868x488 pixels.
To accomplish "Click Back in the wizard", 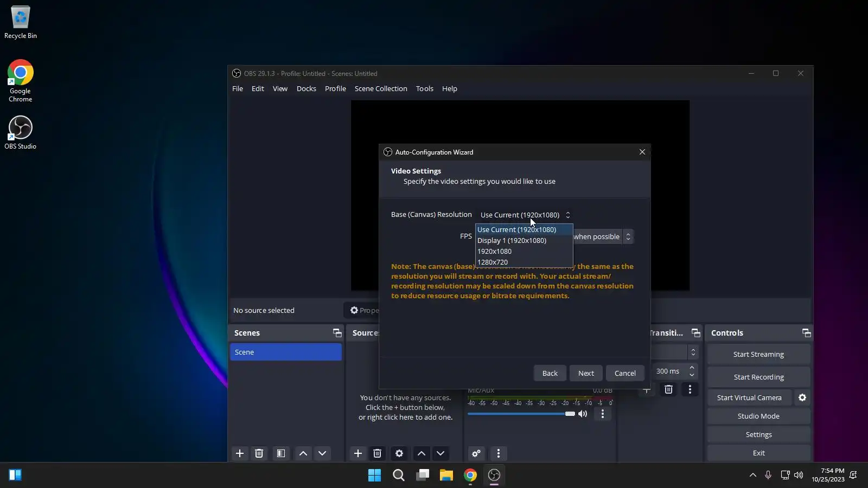I will point(550,373).
